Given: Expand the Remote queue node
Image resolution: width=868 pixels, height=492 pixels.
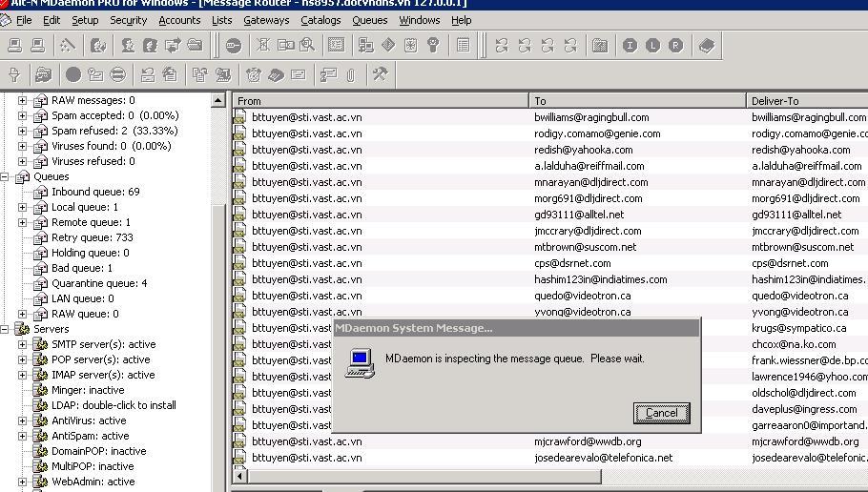Looking at the screenshot, I should [22, 222].
